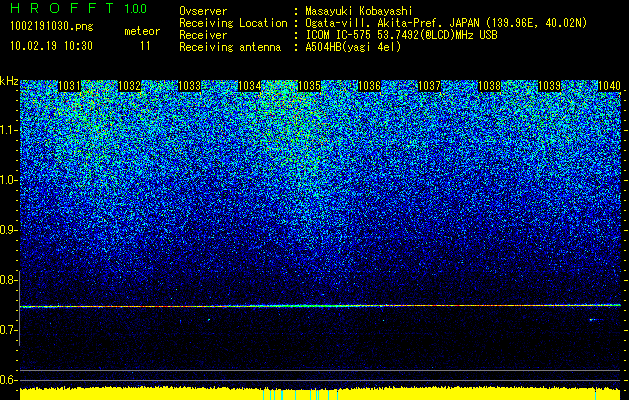Viewport: 629px width, 400px height.
Task: Click the 'Receiving antenna' label
Action: tap(230, 47)
